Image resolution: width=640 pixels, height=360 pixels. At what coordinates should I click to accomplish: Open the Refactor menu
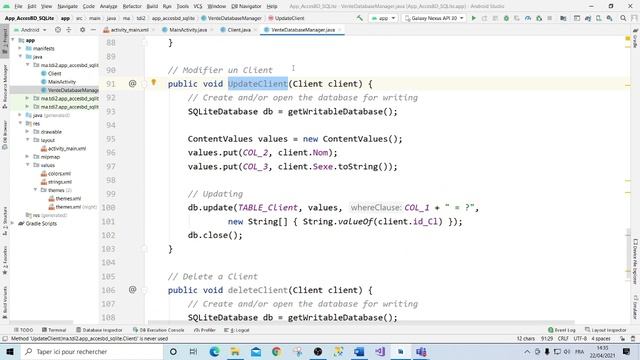point(132,6)
